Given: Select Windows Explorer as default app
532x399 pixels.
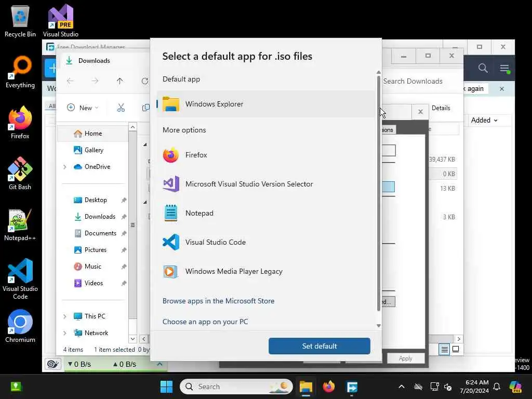Looking at the screenshot, I should (265, 104).
